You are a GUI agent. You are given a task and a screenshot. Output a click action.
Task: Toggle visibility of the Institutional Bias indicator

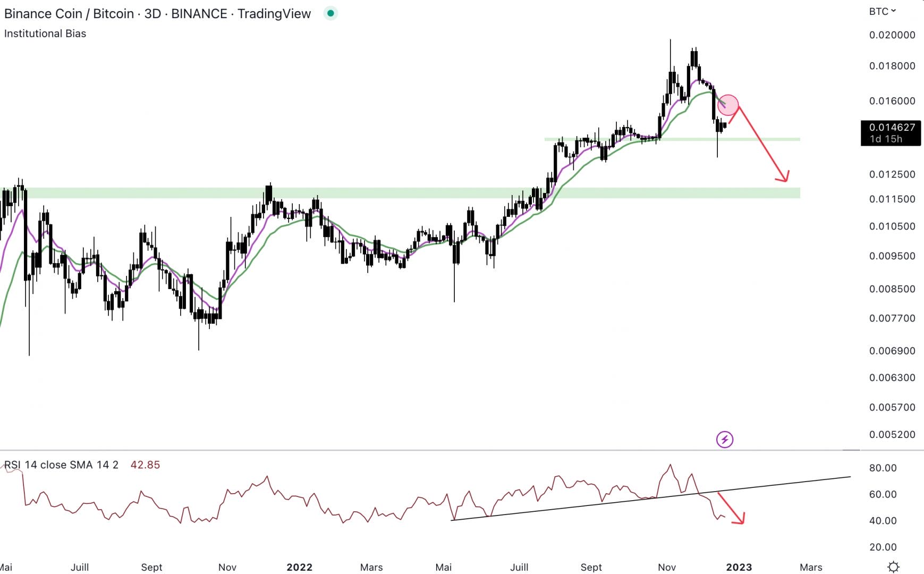45,33
